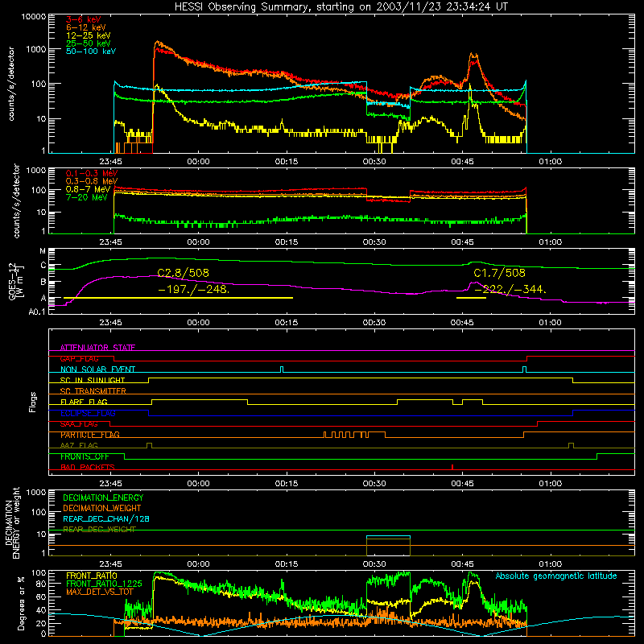Click the FRONT_RATIO legend label
The height and width of the screenshot is (644, 644).
(92, 576)
